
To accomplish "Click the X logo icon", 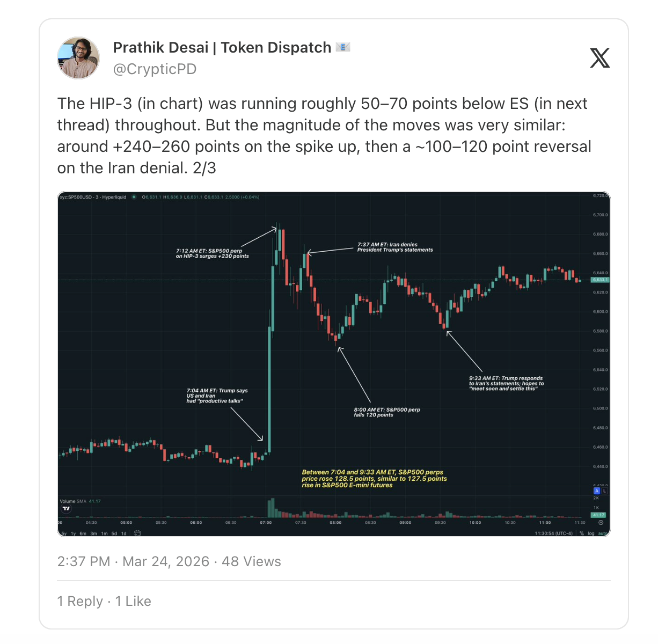I will [599, 58].
